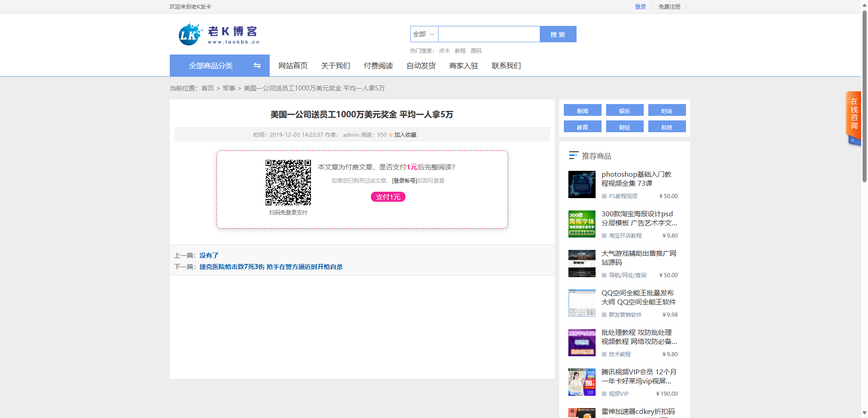
Task: Open the 自动发货 nav item
Action: [421, 65]
